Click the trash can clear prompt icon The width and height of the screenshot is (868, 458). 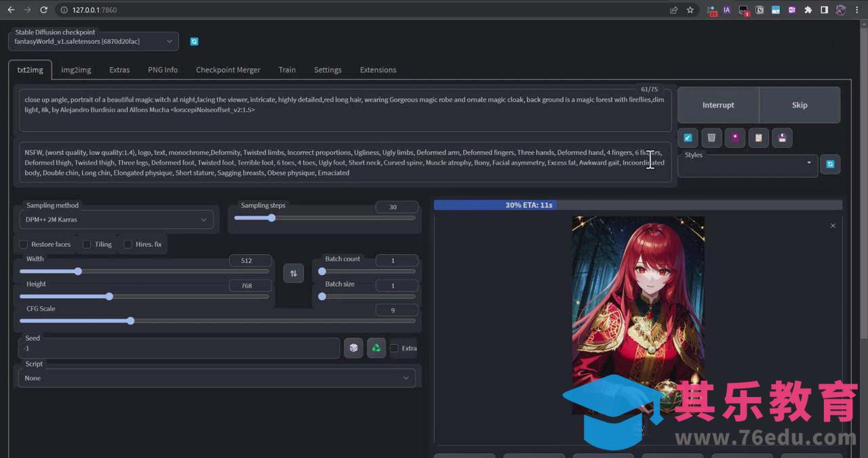(x=711, y=138)
